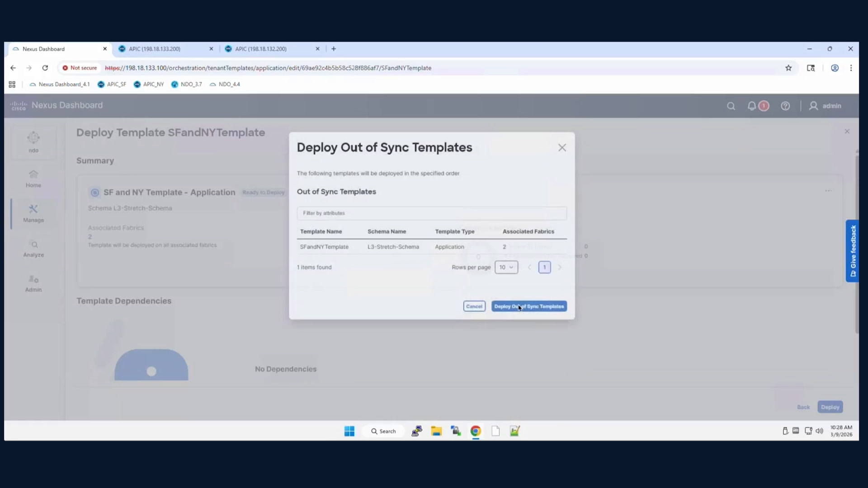Image resolution: width=868 pixels, height=488 pixels.
Task: Open Analyze in the sidebar
Action: click(x=33, y=248)
